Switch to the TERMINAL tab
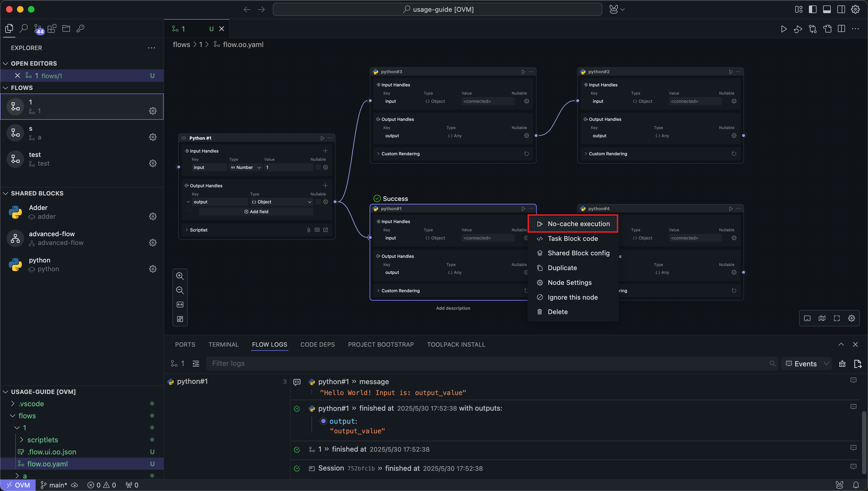The width and height of the screenshot is (868, 491). pyautogui.click(x=223, y=344)
